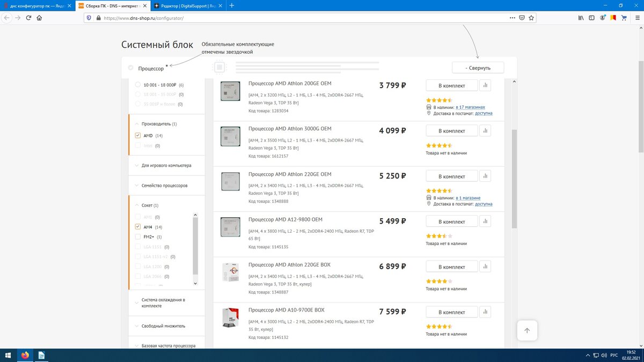Open the в 17 магазинах link
The height and width of the screenshot is (362, 644).
(x=470, y=107)
